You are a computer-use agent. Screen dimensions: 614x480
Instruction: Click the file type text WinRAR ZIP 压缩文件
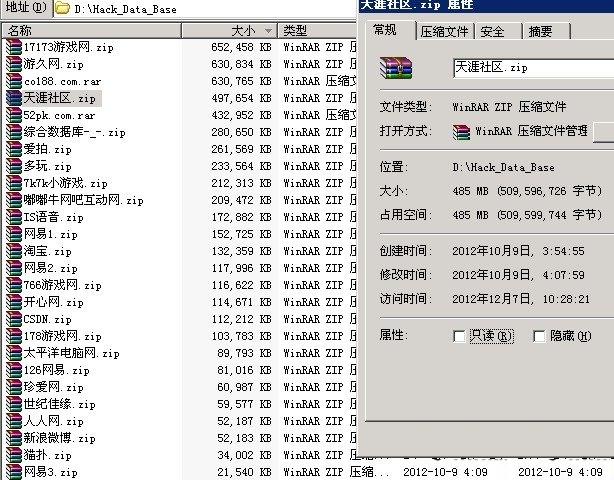(509, 106)
